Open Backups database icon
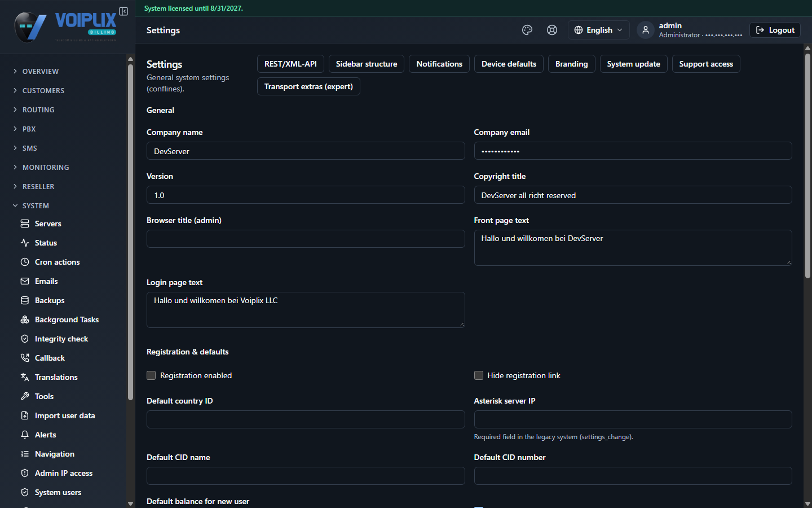Viewport: 812px width, 508px height. (25, 300)
